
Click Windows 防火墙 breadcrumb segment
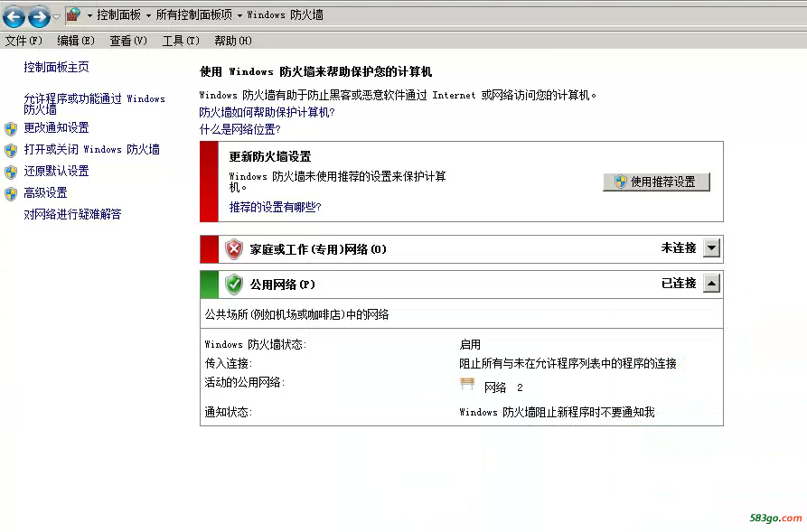[x=286, y=15]
